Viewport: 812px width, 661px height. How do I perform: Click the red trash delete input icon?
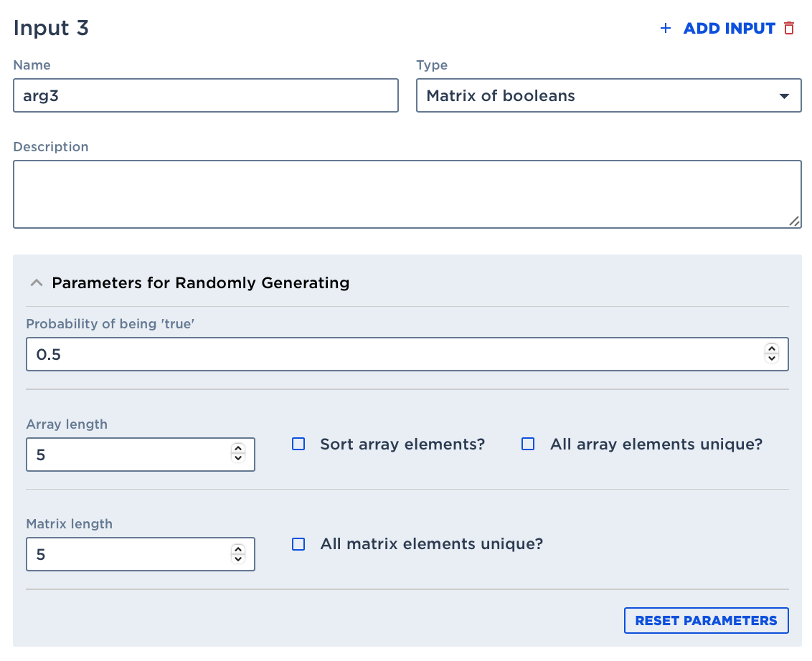789,29
